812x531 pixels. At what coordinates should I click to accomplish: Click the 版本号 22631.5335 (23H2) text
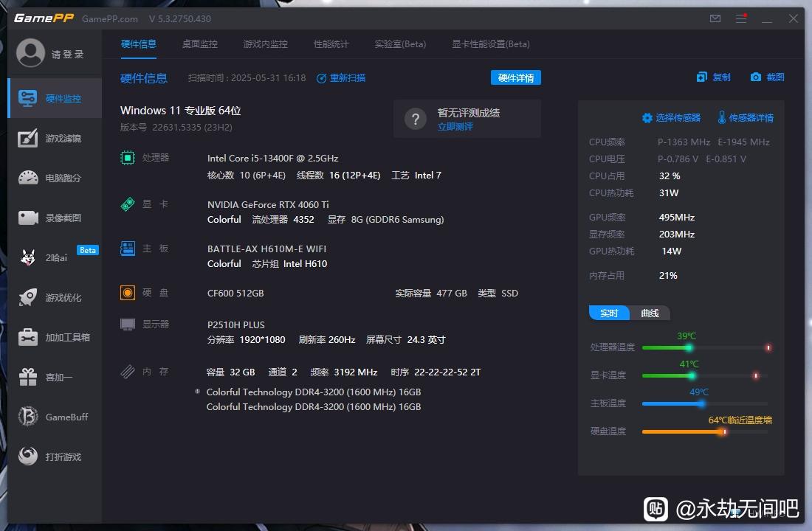click(176, 128)
